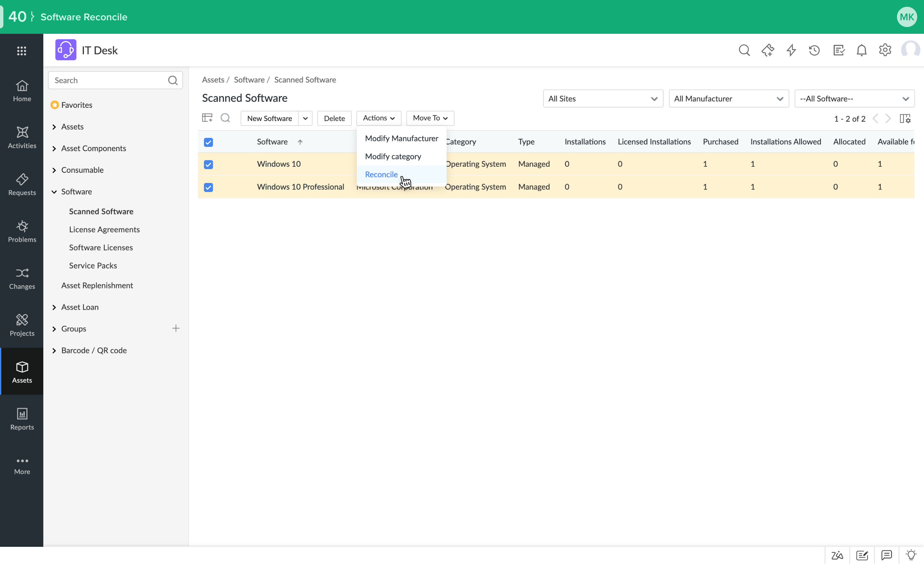This screenshot has width=924, height=564.
Task: Open column chooser settings icon
Action: tap(905, 118)
